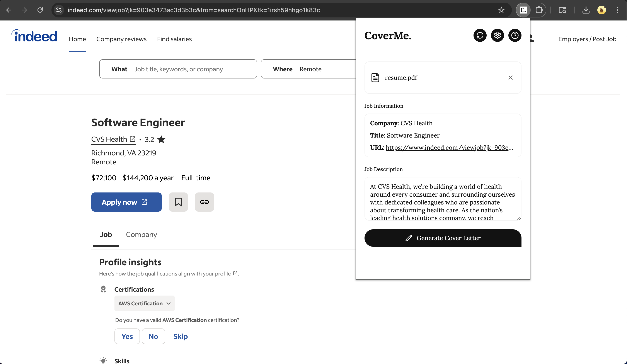Open the Chrome profile avatar
The image size is (627, 364).
tap(602, 10)
